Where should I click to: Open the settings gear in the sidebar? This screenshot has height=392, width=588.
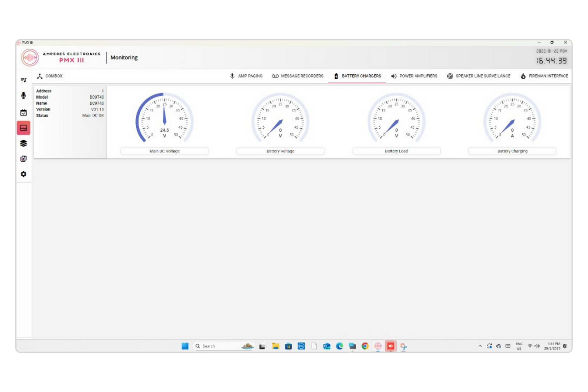24,174
